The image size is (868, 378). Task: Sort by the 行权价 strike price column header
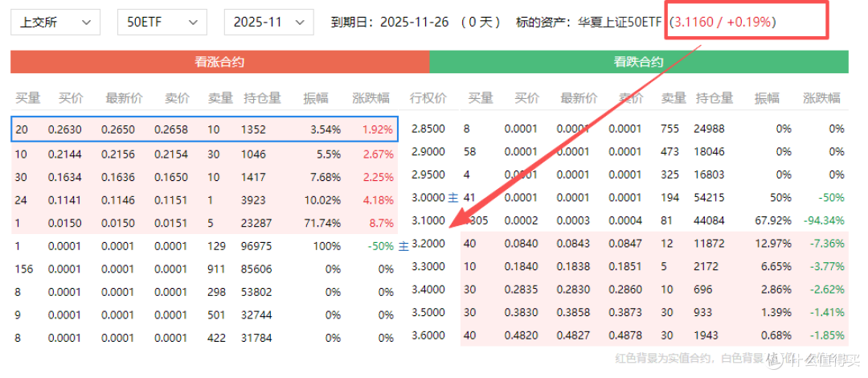coord(428,99)
